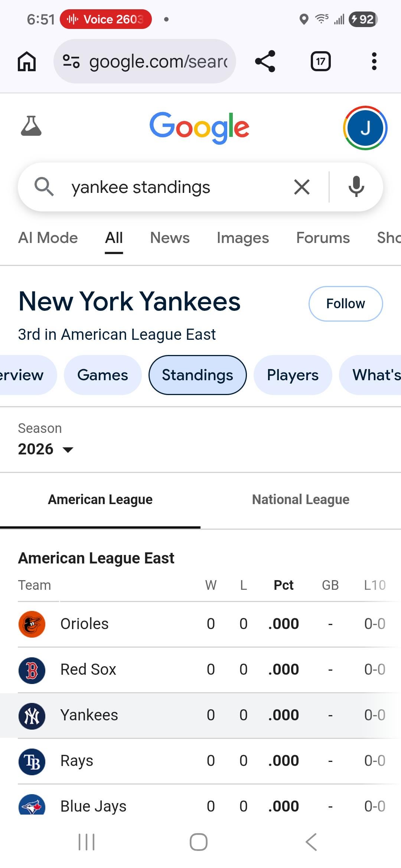Switch to the National League tab

pyautogui.click(x=301, y=500)
